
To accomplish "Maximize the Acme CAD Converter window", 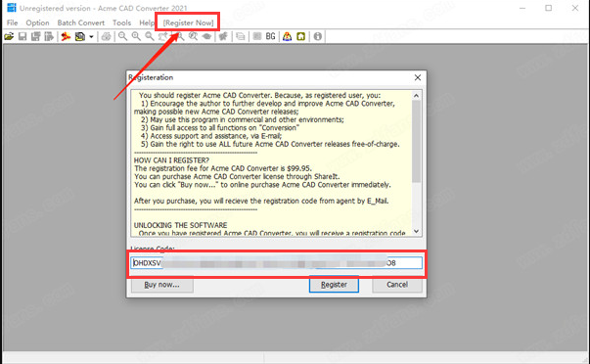I will [549, 8].
